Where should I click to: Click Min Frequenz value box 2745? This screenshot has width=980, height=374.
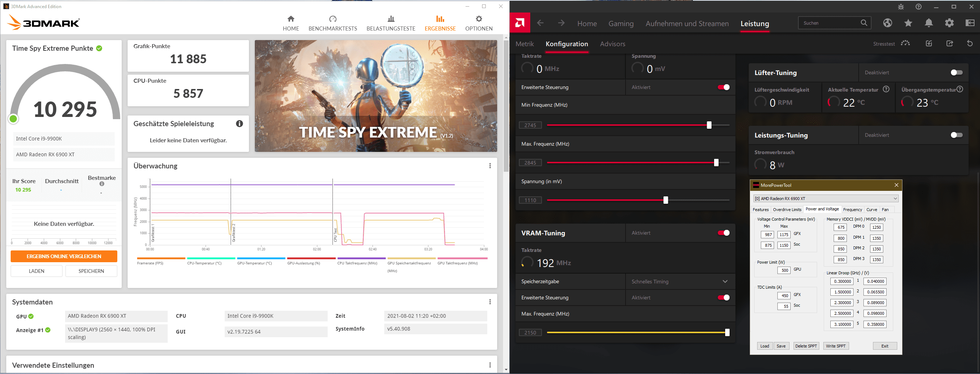pyautogui.click(x=530, y=125)
